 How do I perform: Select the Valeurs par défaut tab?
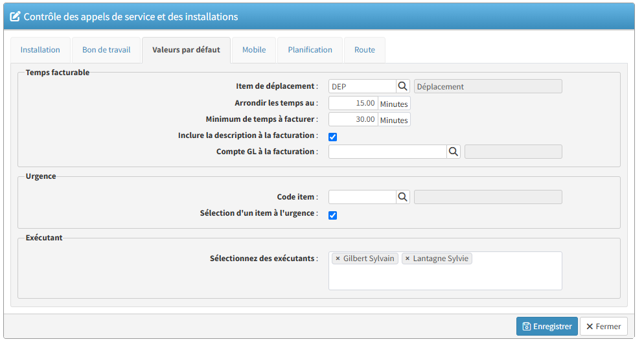coord(186,50)
